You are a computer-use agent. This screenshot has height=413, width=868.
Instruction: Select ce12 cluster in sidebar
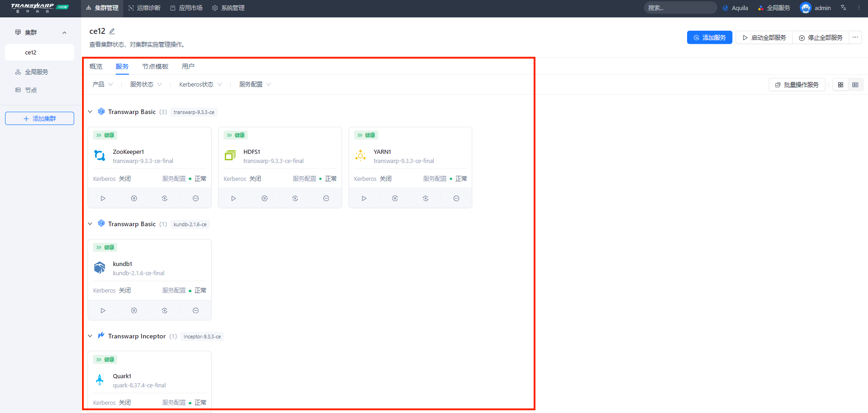tap(39, 52)
